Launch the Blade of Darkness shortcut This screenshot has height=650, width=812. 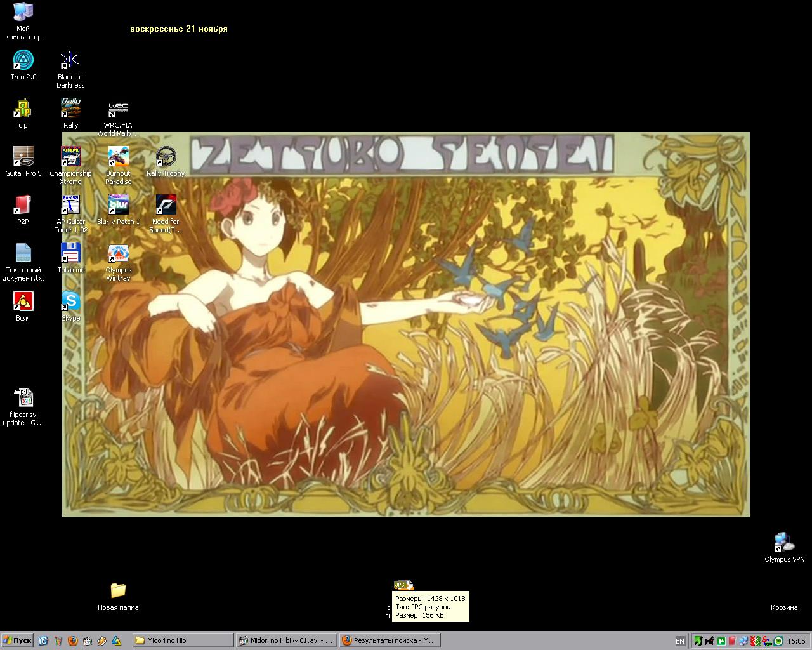point(70,61)
